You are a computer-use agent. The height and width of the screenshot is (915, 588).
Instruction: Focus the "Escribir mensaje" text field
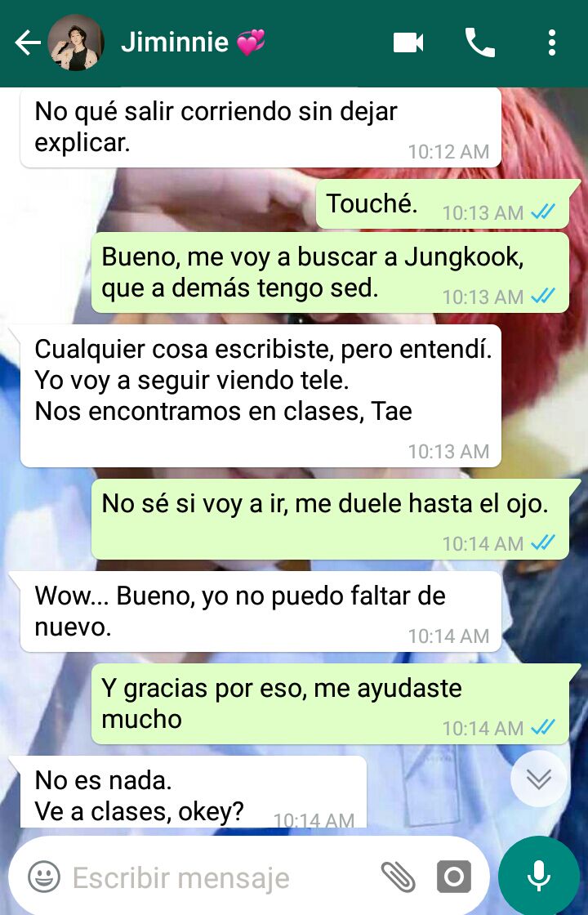221,877
